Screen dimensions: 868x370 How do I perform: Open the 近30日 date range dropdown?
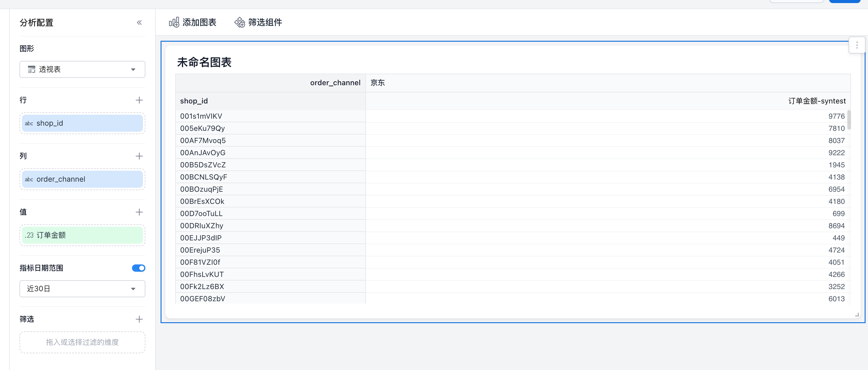(82, 289)
